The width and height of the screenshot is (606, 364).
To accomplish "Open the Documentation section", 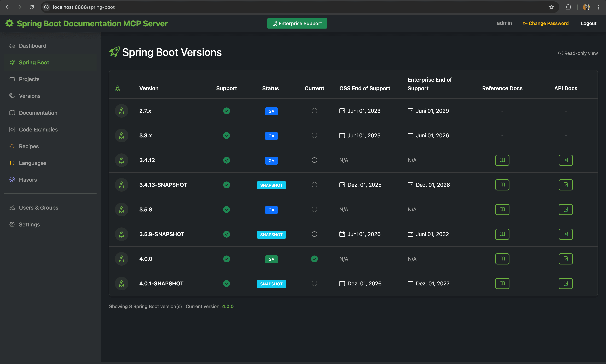I will (38, 113).
